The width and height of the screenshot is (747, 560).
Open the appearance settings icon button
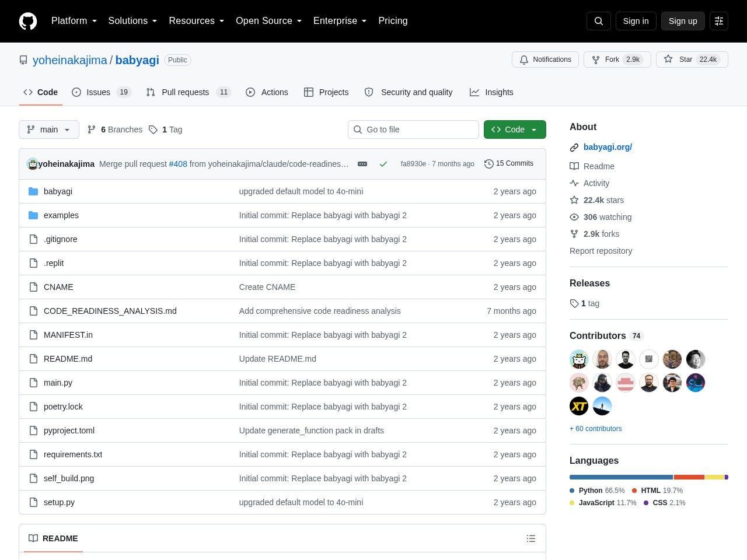click(719, 21)
